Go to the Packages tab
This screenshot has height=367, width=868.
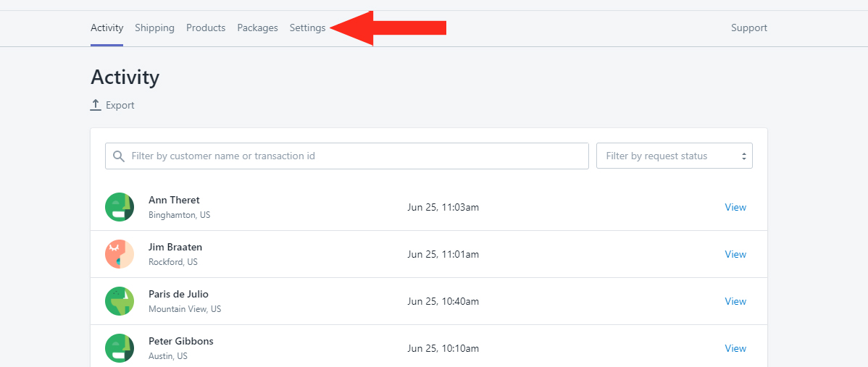[x=257, y=28]
